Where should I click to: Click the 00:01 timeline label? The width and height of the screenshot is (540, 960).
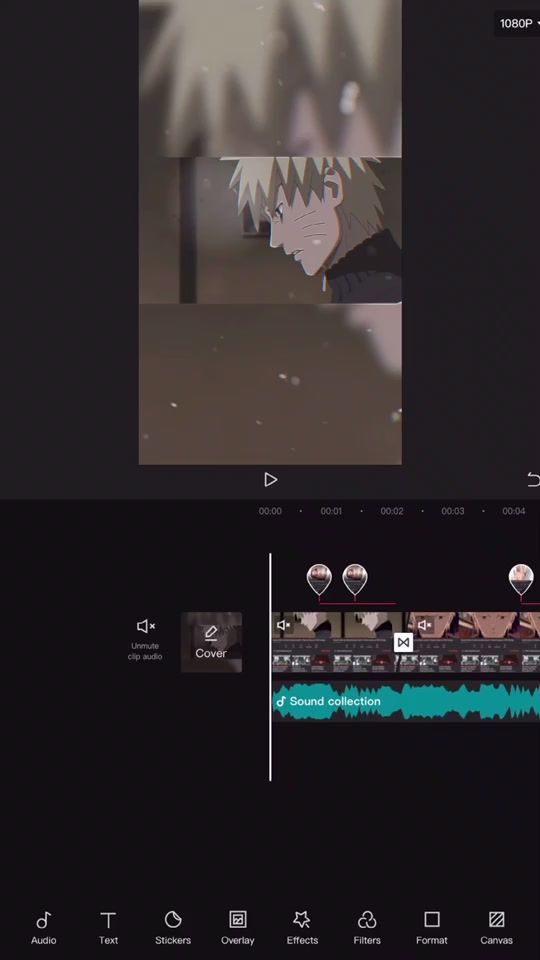(331, 511)
